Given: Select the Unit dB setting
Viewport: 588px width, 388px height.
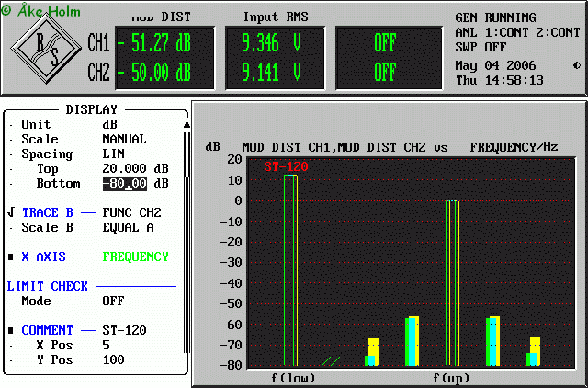Looking at the screenshot, I should [110, 124].
